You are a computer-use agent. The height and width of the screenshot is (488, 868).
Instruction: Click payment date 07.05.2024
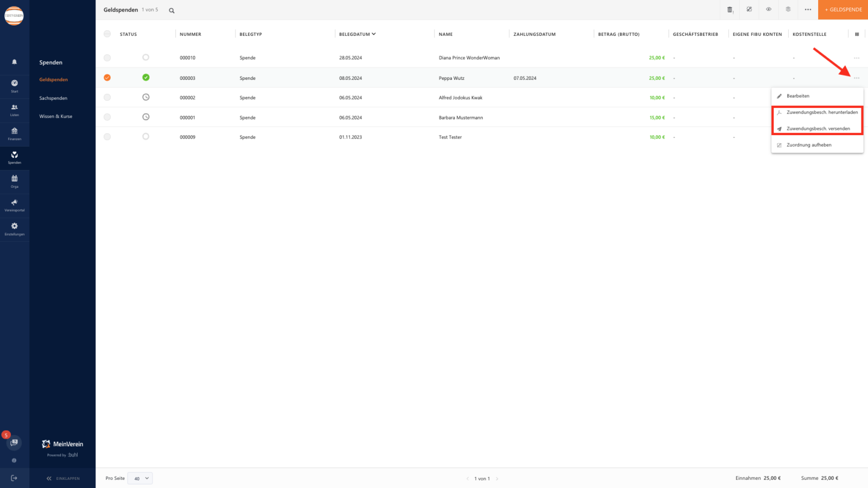click(525, 78)
